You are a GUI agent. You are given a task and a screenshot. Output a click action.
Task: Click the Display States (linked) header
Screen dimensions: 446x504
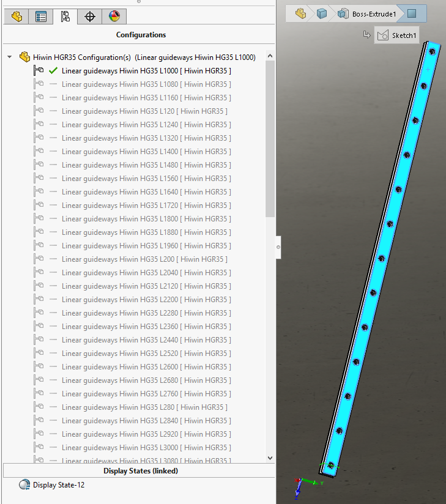click(x=141, y=470)
